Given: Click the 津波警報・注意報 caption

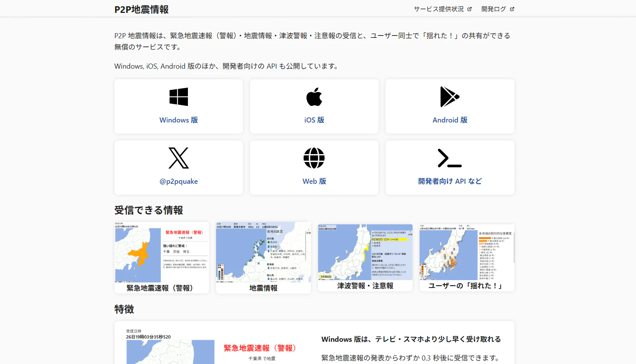Looking at the screenshot, I should tap(365, 286).
